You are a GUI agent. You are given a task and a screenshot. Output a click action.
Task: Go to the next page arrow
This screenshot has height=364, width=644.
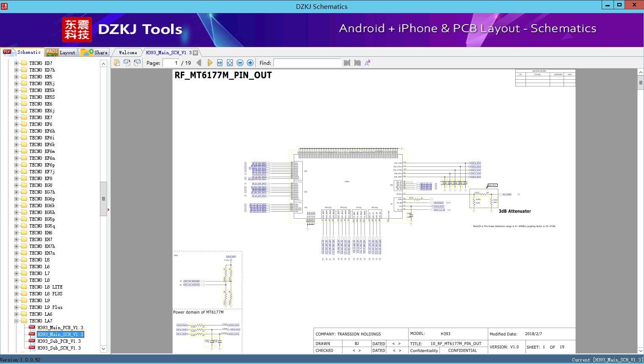210,63
